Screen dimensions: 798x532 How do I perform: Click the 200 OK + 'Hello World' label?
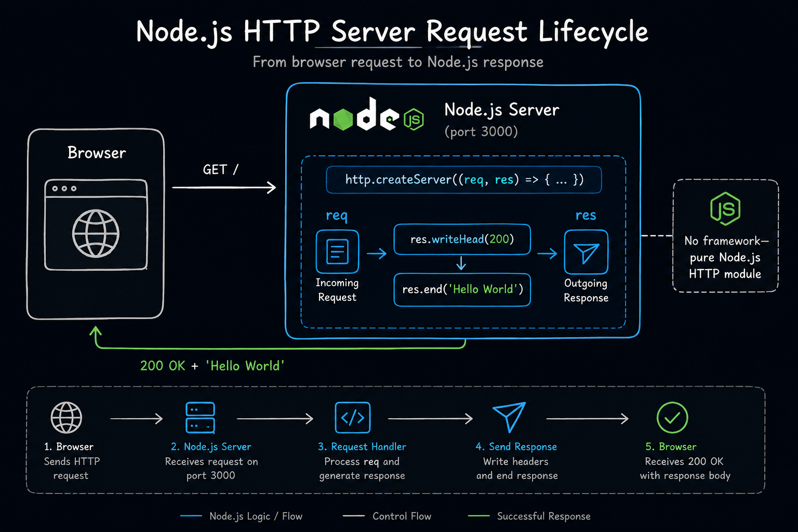(x=212, y=366)
